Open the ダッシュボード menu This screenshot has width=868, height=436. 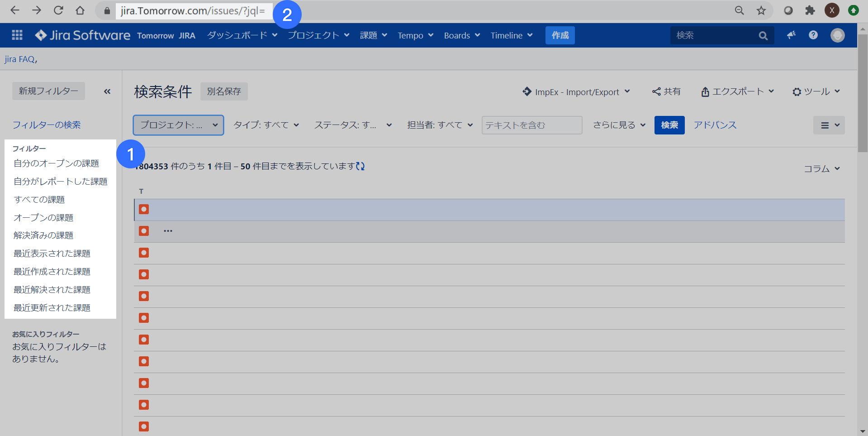coord(242,35)
